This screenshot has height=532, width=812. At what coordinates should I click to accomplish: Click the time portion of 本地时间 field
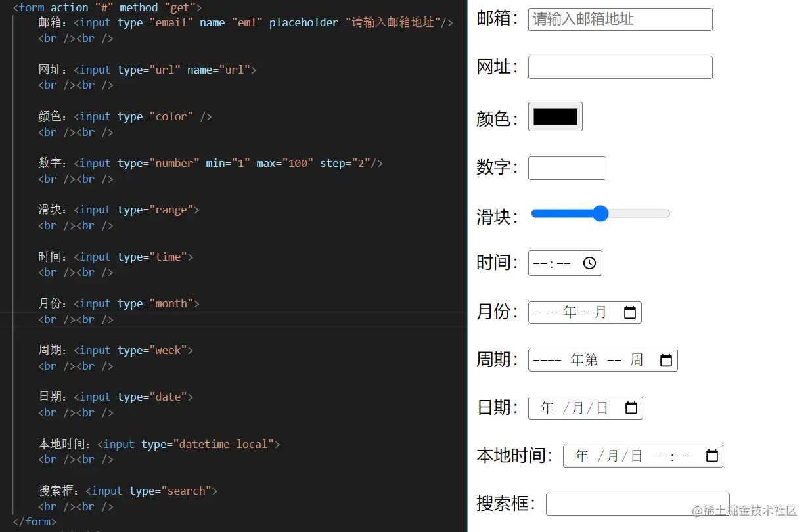tap(673, 456)
